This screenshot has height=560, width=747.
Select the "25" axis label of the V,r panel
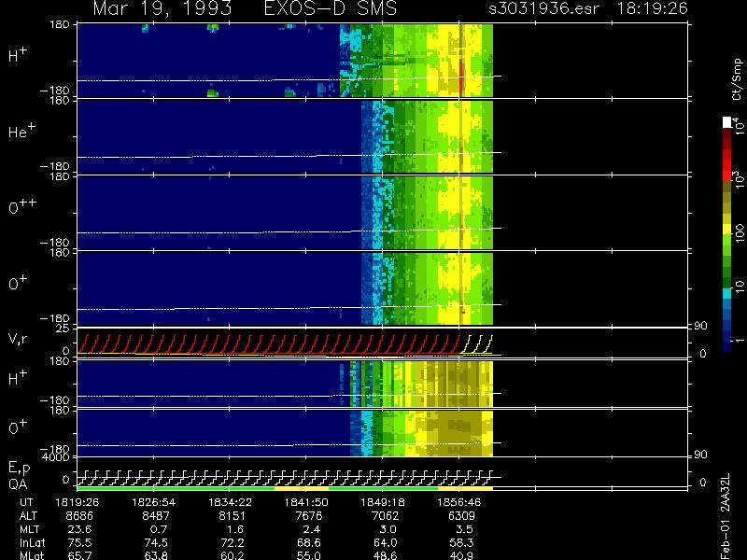[62, 329]
